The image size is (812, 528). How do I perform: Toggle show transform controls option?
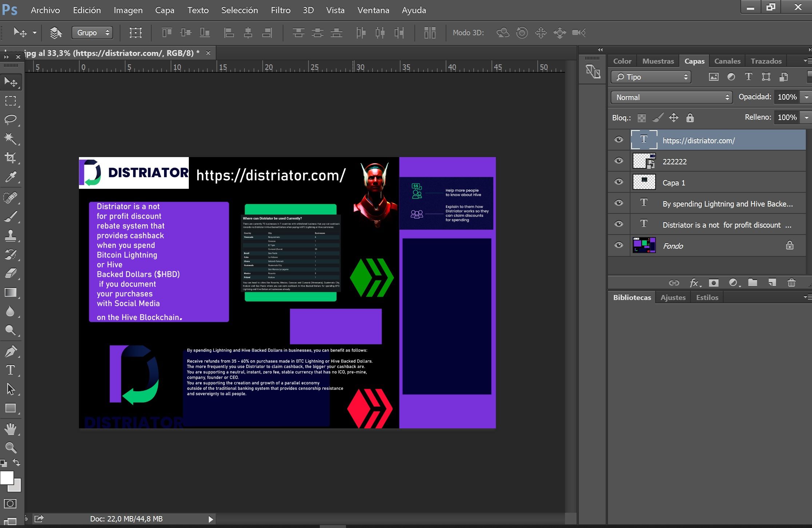click(x=136, y=33)
